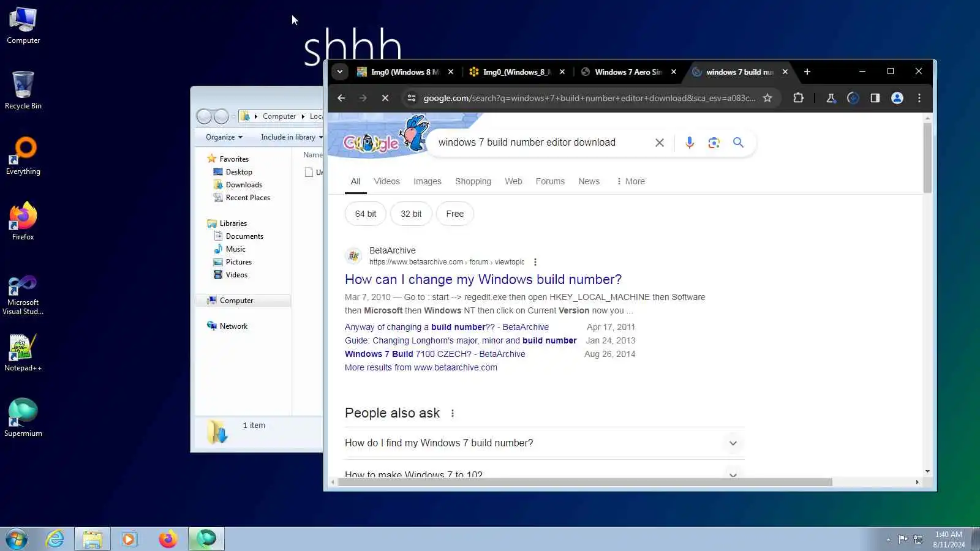
Task: Open the Chrome Labs flask icon
Action: click(831, 98)
